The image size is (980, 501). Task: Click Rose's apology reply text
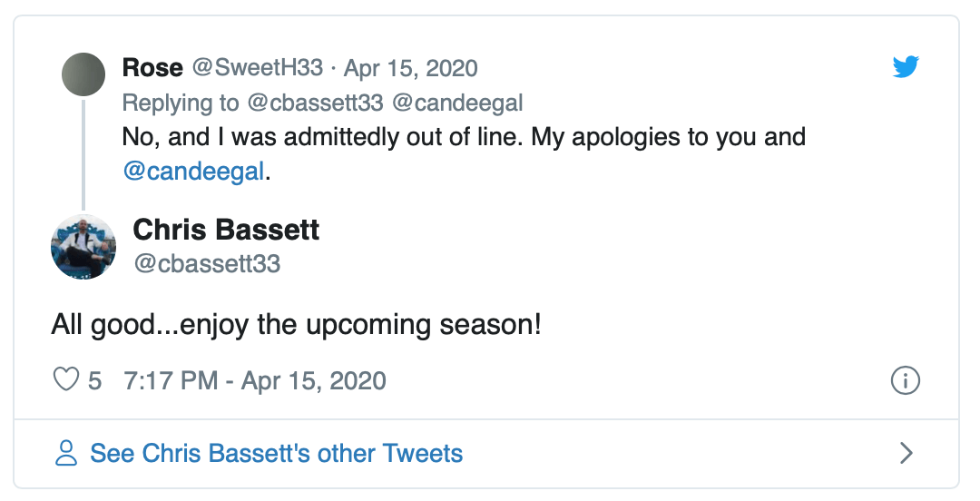(463, 138)
